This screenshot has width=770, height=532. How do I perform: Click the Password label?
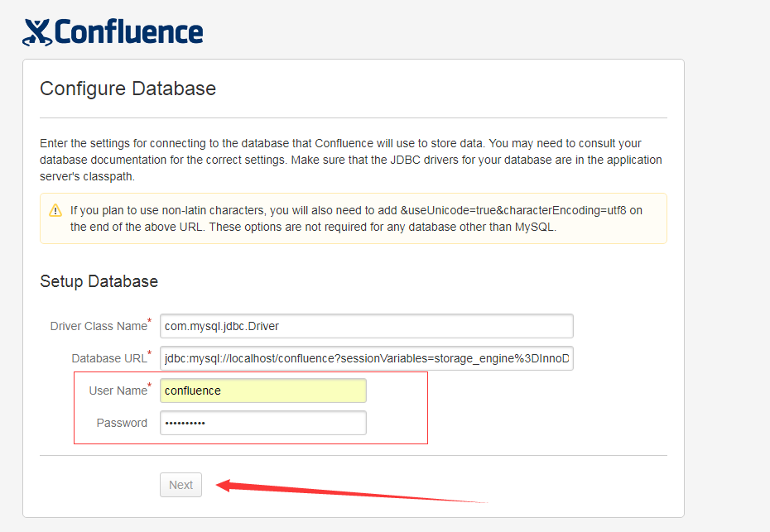pos(122,423)
